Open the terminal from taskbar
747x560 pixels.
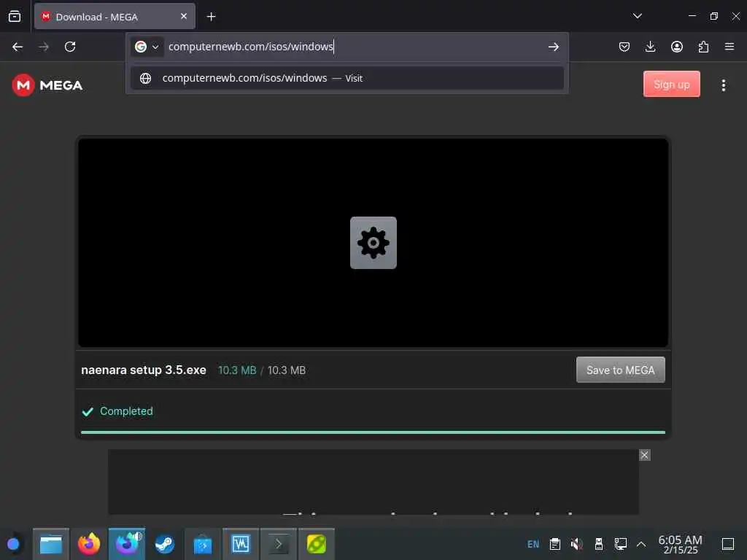(278, 544)
